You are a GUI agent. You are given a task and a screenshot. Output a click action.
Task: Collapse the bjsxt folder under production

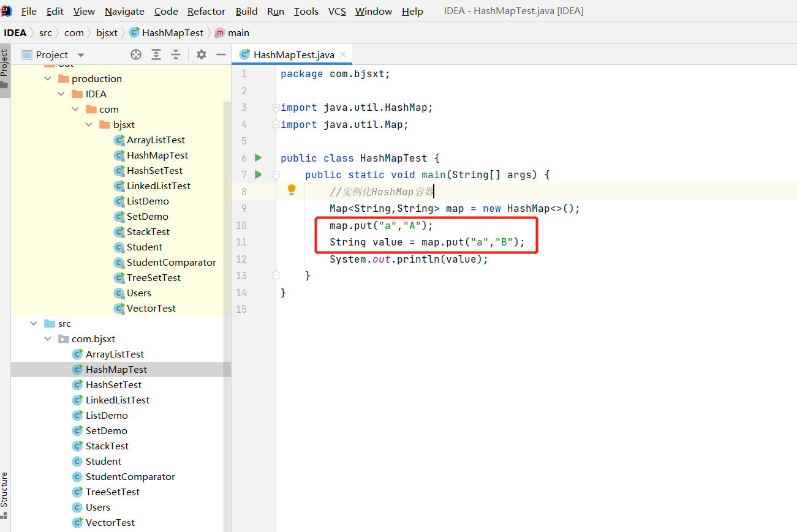(x=89, y=124)
